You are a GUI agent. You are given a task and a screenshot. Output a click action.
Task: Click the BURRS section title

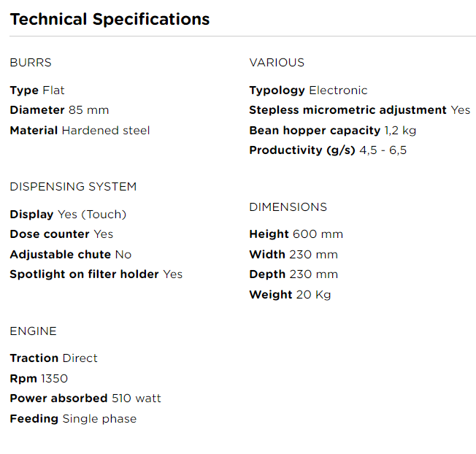[31, 63]
